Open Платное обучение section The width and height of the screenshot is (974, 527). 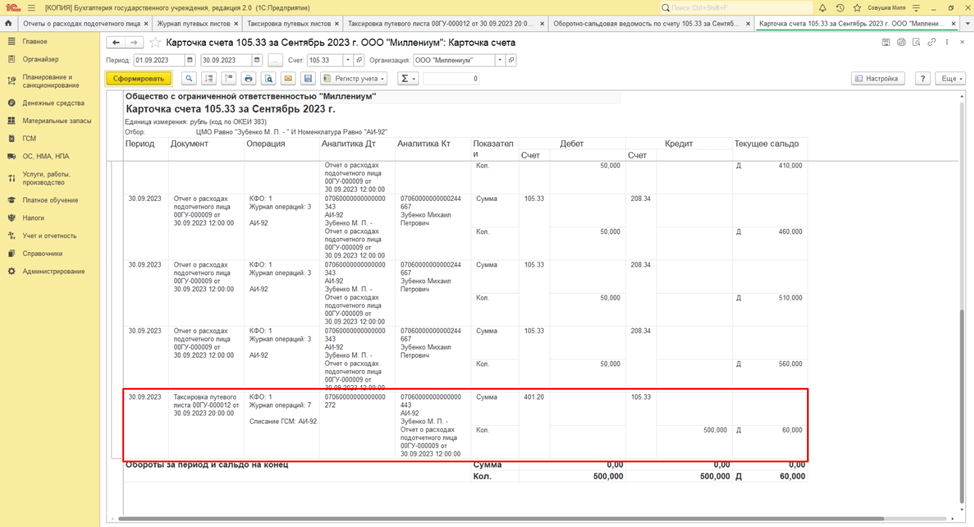(50, 200)
